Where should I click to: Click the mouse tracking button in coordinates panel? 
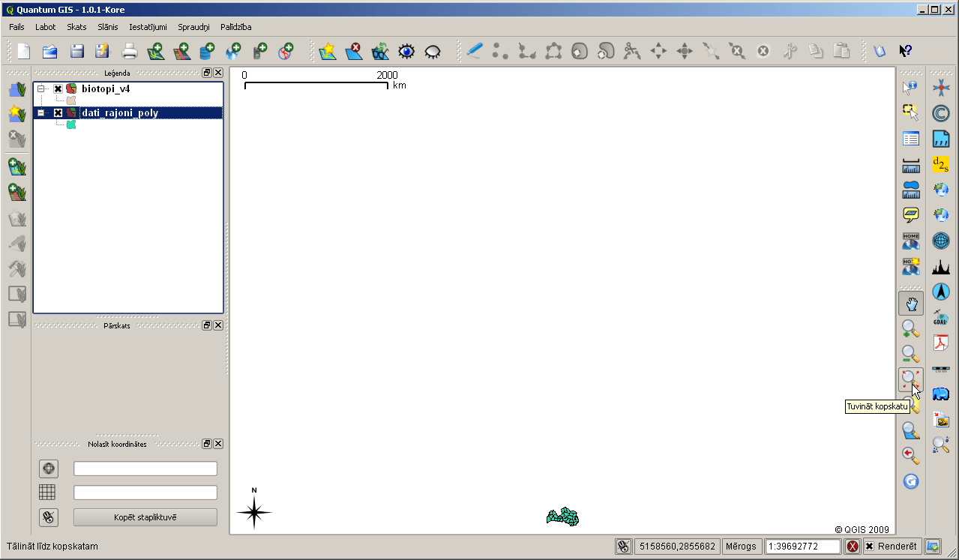pos(48,517)
